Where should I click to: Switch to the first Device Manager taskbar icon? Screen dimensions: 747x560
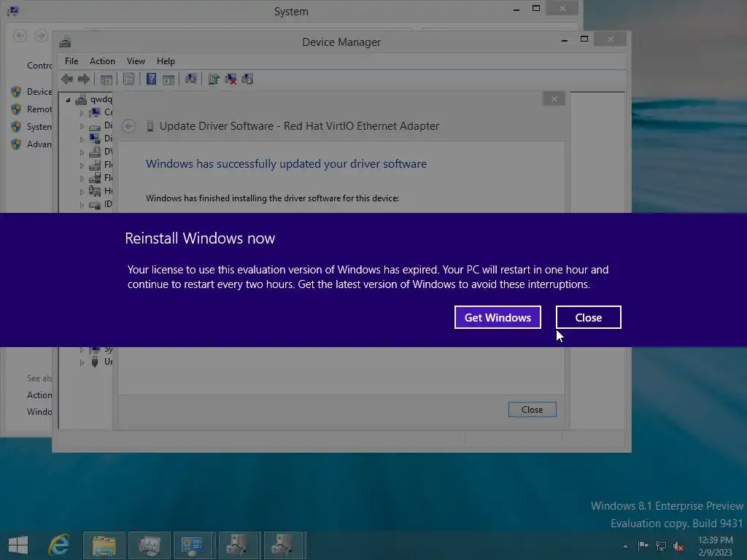point(239,545)
